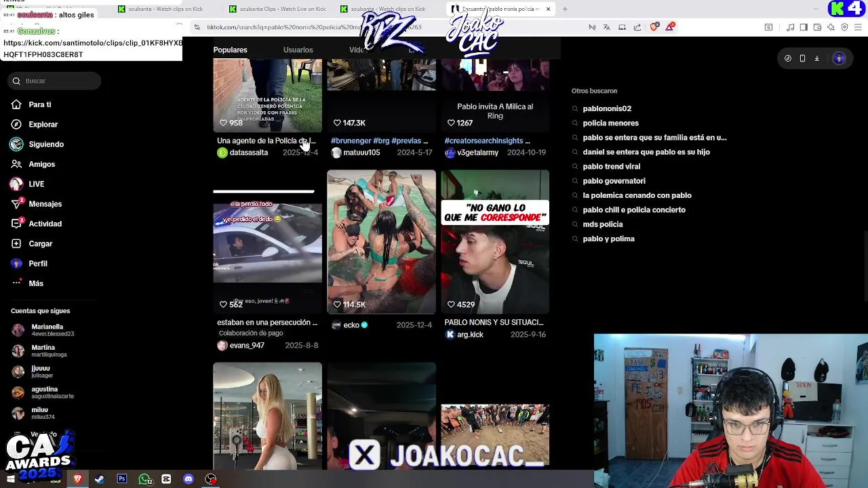This screenshot has width=868, height=488.
Task: Open the Explorar page
Action: click(43, 124)
